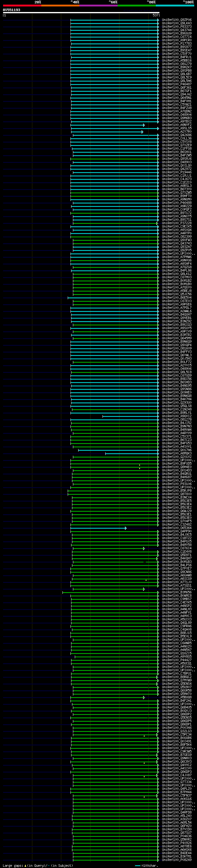Viewport: 197px width, 868px height.
Task: Select UniRef100_C4JX87 hit
Action: (177, 775)
